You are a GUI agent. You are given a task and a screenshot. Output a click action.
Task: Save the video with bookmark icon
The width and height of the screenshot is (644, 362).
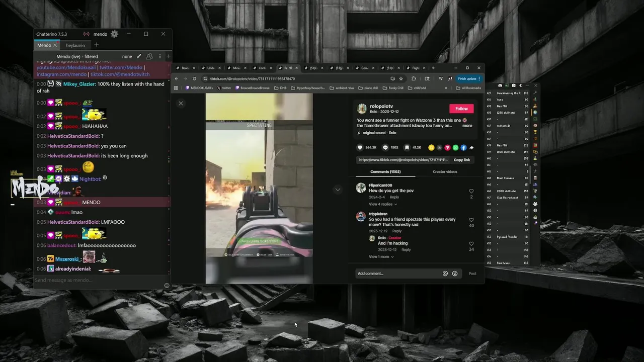407,147
